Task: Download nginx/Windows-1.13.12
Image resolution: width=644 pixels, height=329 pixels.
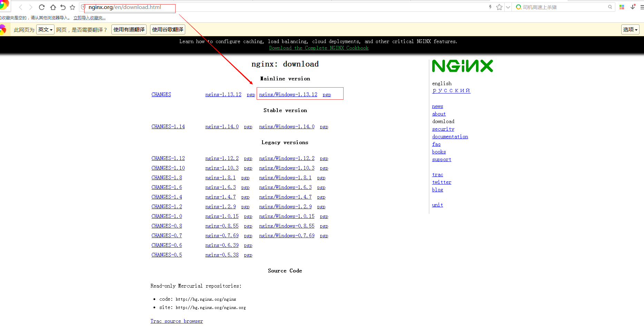Action: click(288, 94)
